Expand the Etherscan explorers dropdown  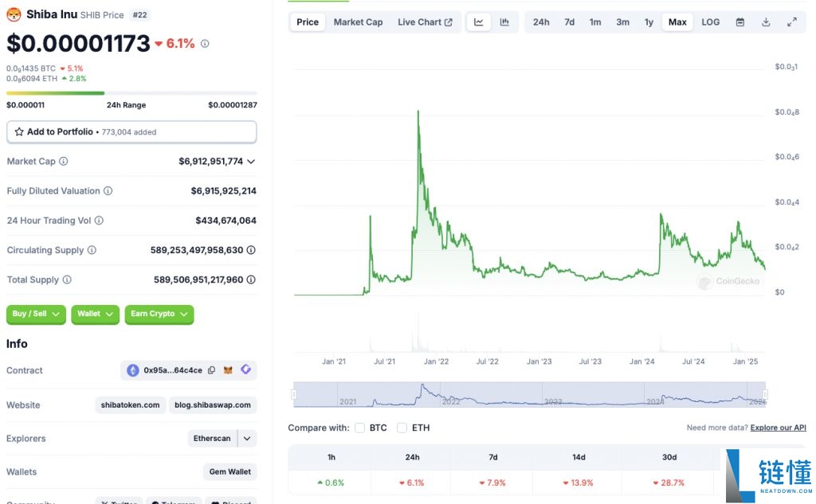(247, 439)
